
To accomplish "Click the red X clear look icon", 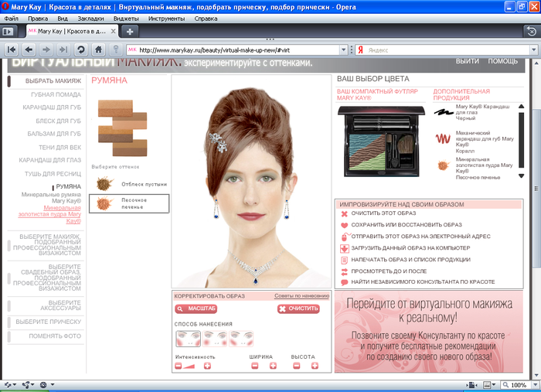I will [344, 213].
